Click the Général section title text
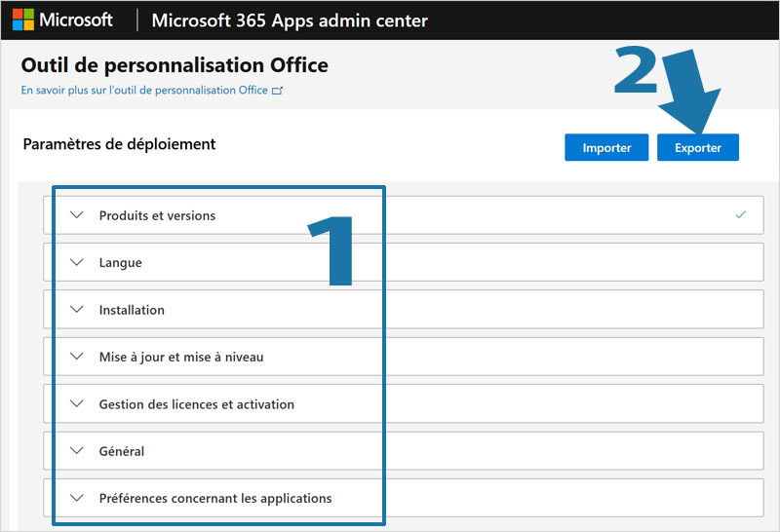Viewport: 780px width, 532px height. coord(122,451)
